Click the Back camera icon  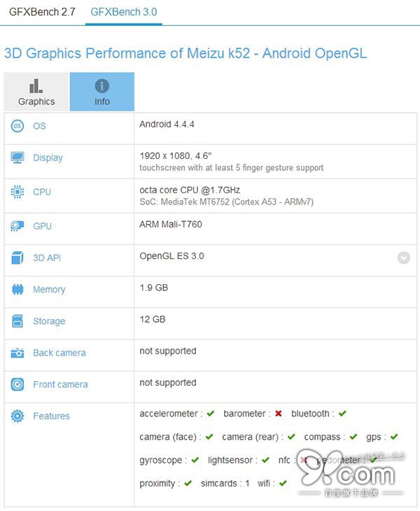coord(17,353)
